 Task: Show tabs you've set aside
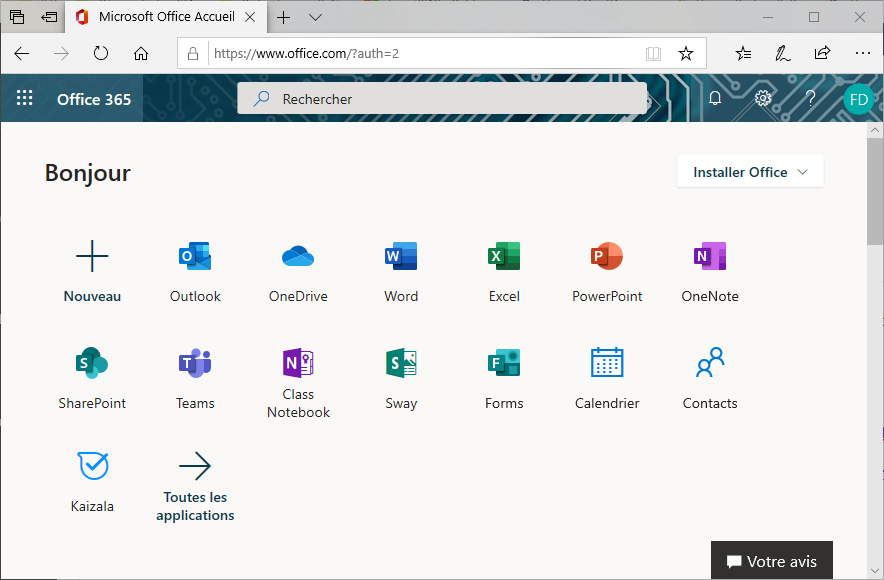coord(17,17)
